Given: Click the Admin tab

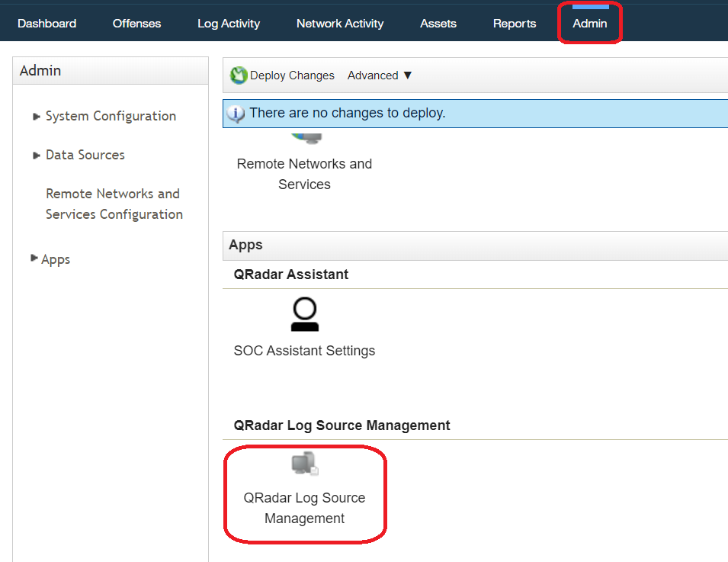Looking at the screenshot, I should point(590,24).
